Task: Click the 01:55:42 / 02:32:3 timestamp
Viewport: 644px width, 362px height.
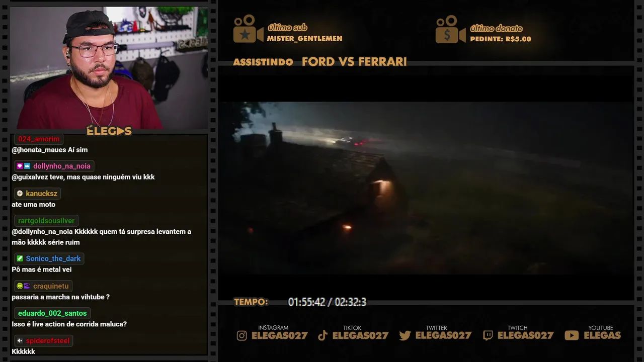Action: click(x=327, y=302)
